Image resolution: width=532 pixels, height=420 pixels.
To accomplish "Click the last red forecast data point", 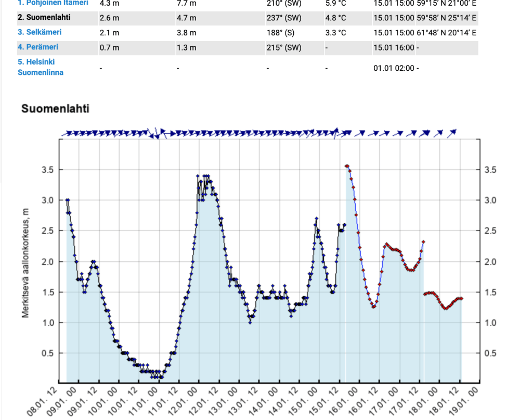I will 461,299.
